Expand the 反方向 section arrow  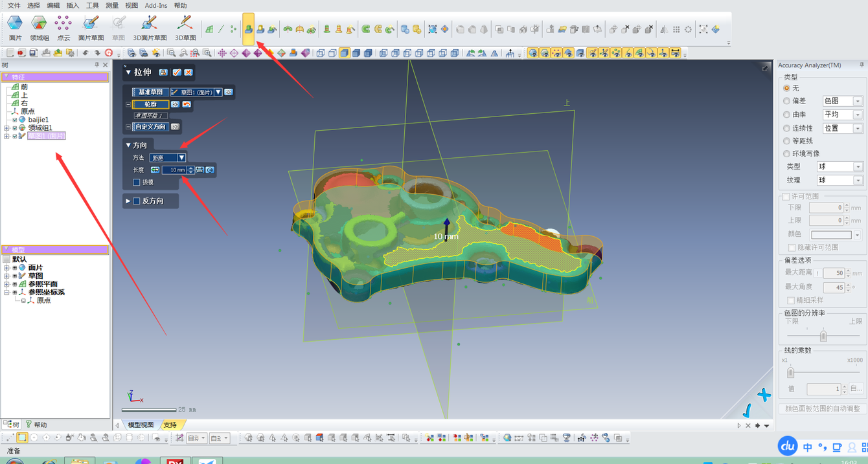point(128,201)
